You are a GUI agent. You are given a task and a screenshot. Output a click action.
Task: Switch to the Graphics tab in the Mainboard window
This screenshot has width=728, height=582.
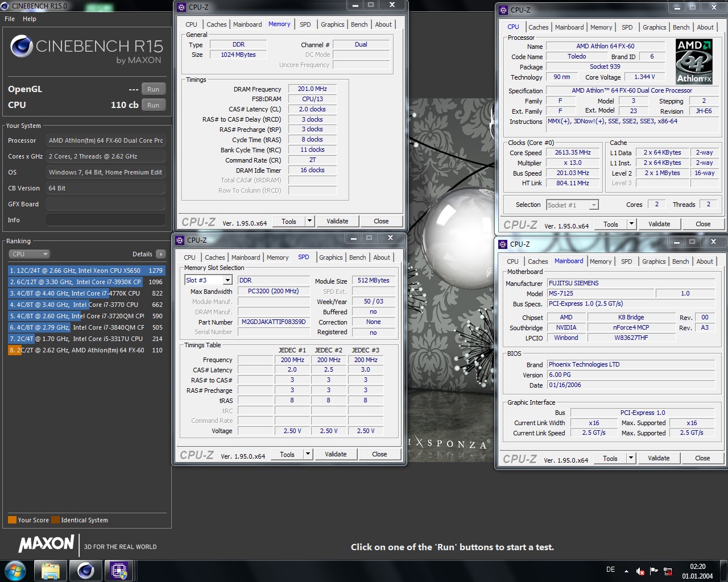[654, 261]
